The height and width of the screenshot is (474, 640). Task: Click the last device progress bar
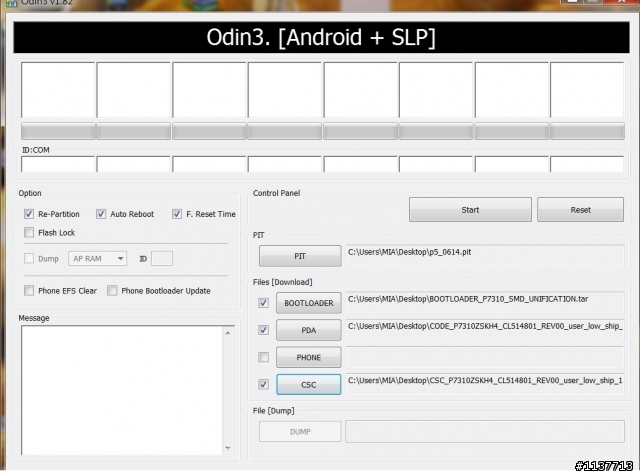point(587,131)
